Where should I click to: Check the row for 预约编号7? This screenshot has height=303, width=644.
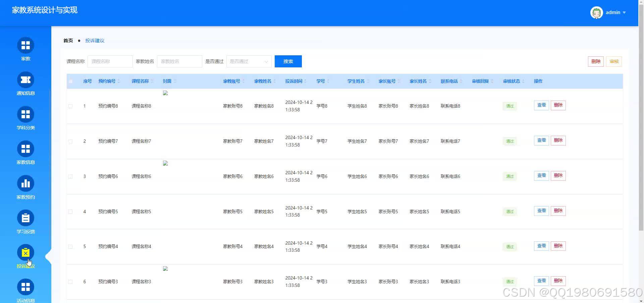click(70, 141)
